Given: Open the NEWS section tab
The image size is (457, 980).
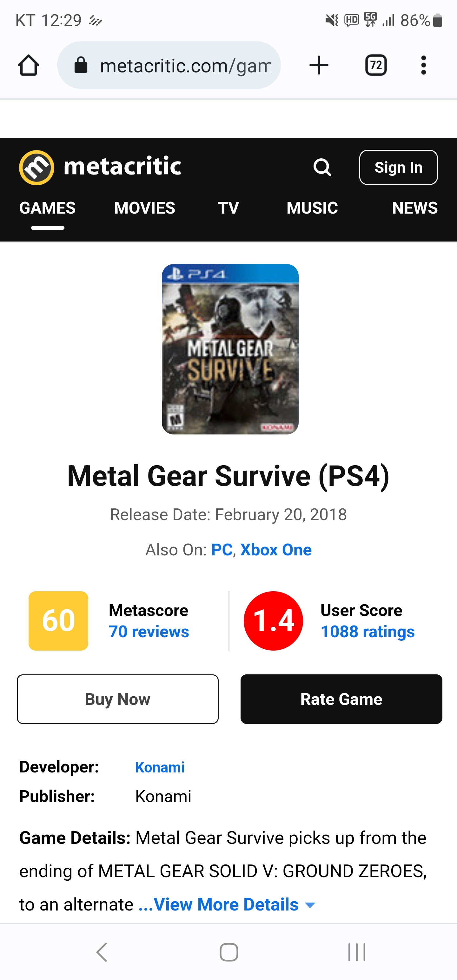Looking at the screenshot, I should 415,208.
